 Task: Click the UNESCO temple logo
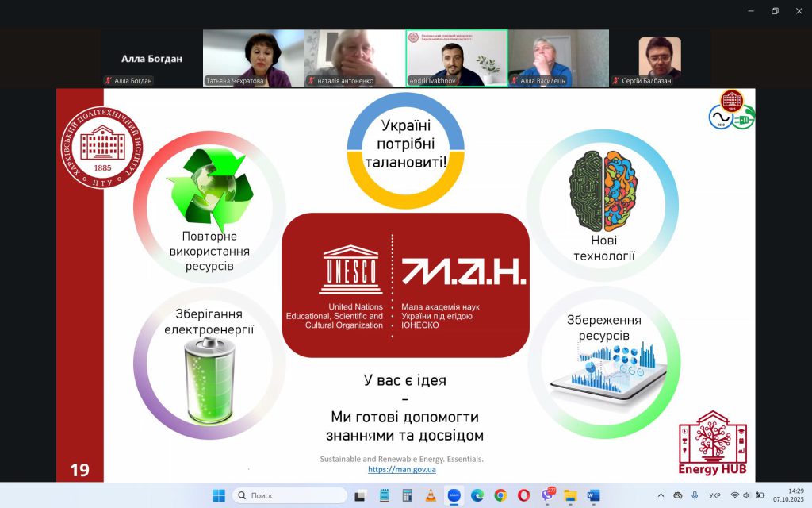tap(350, 270)
